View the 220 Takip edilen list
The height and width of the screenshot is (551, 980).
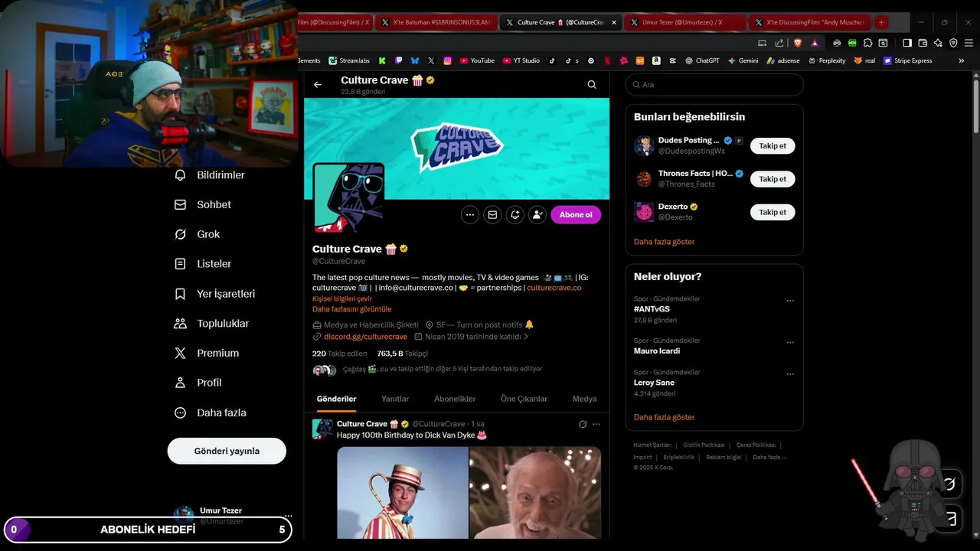pyautogui.click(x=339, y=354)
